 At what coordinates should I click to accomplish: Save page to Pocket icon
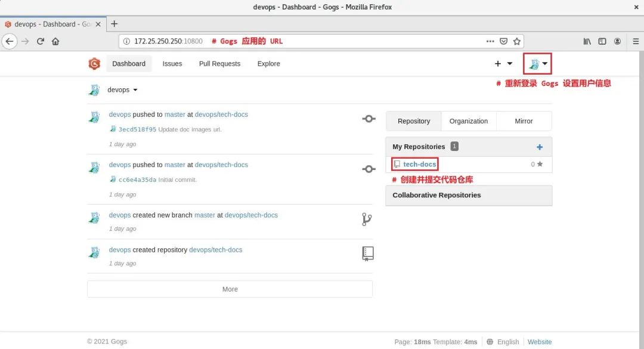(503, 41)
